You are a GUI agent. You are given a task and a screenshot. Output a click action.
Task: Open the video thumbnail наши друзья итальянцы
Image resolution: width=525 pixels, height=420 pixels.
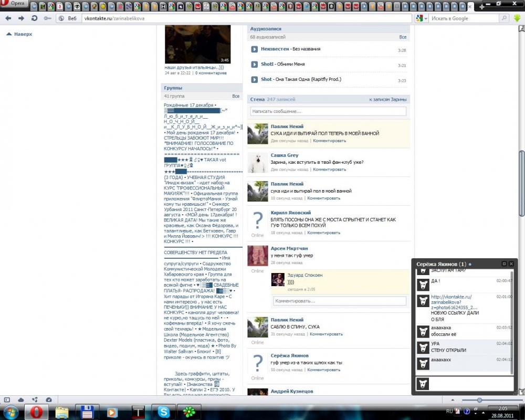click(x=197, y=44)
